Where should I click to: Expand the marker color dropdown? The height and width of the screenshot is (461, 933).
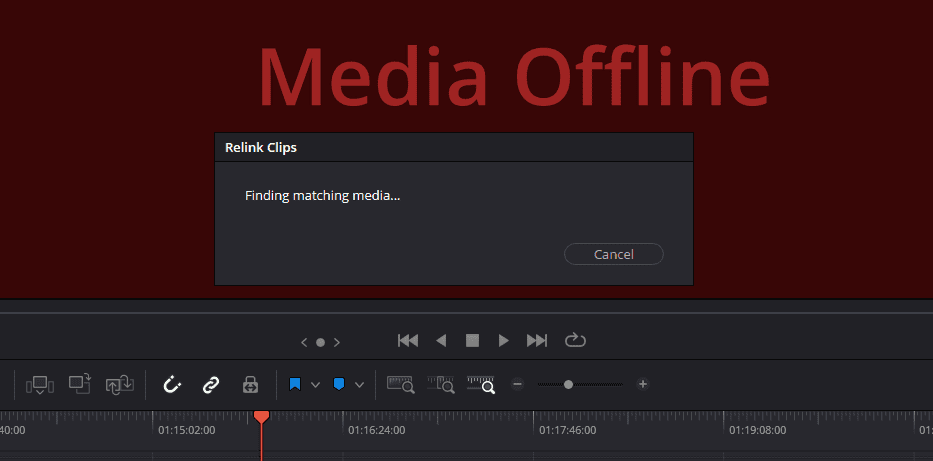coord(359,385)
